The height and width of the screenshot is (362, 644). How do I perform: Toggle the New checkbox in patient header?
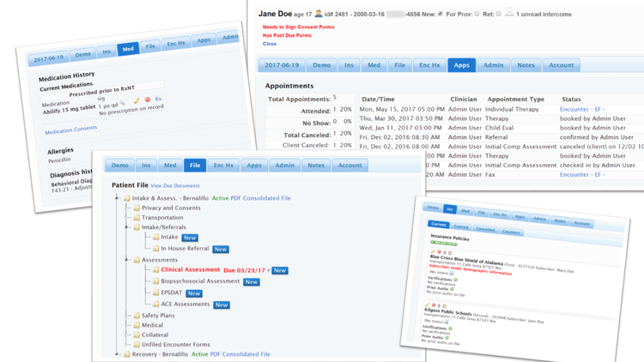coord(440,15)
